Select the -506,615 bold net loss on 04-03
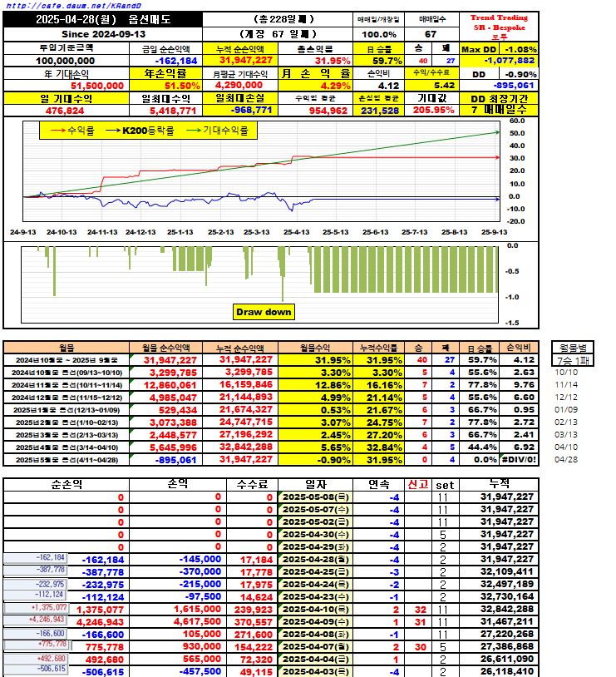This screenshot has height=677, width=616. pyautogui.click(x=103, y=672)
